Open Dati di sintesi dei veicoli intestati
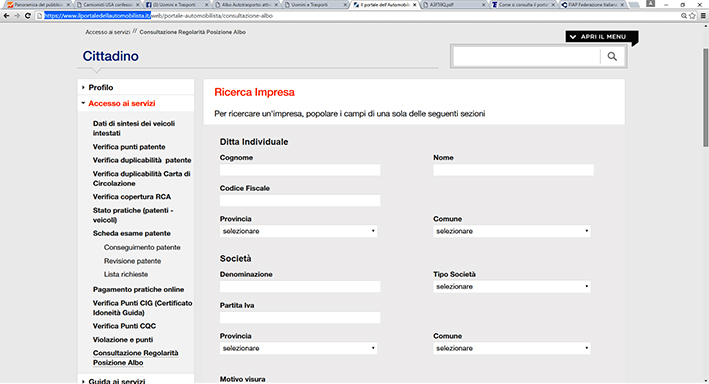709x384 pixels. click(x=134, y=128)
